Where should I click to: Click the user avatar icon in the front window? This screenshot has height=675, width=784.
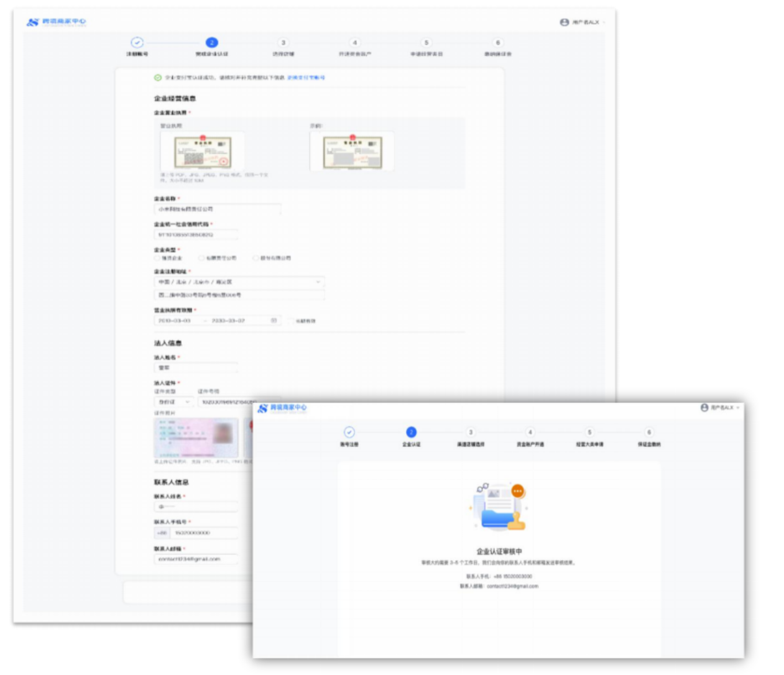tap(704, 408)
